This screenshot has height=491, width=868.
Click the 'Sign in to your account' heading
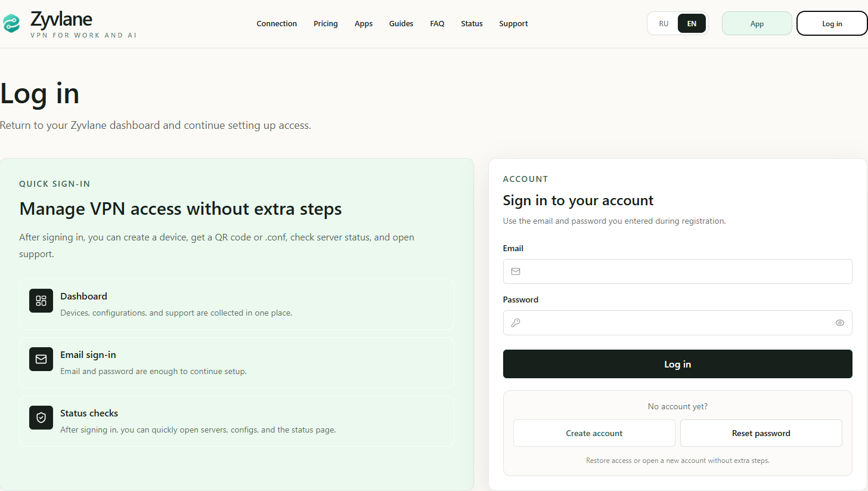click(x=578, y=200)
